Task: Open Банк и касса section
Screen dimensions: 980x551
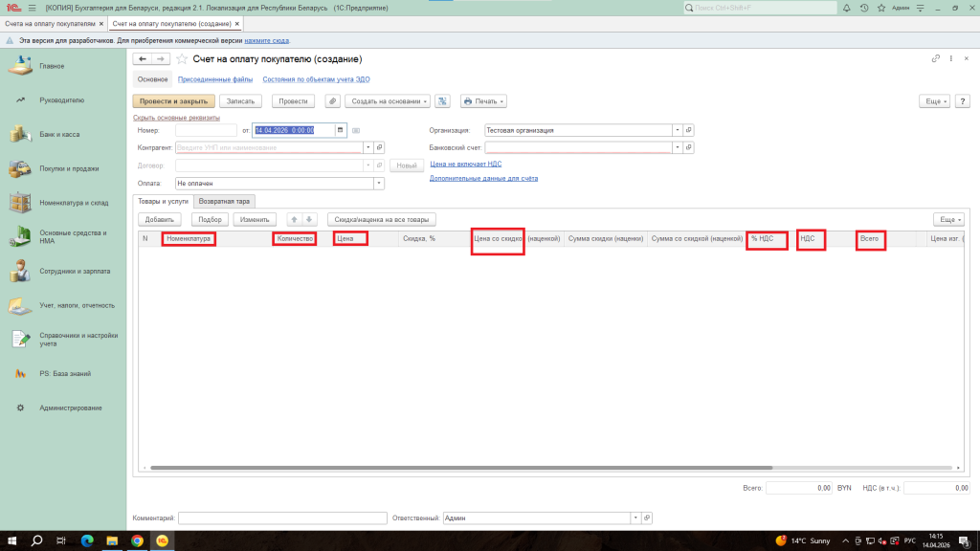Action: (59, 135)
